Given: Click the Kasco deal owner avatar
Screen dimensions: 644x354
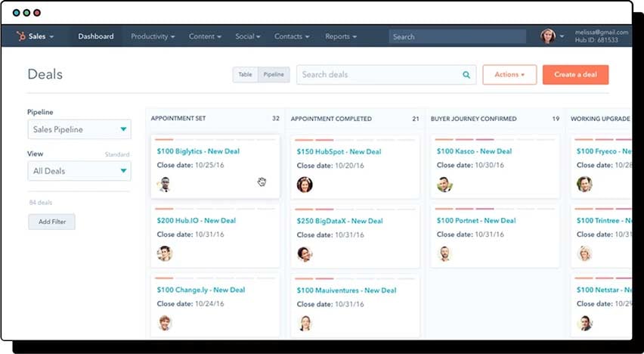Looking at the screenshot, I should [x=444, y=185].
